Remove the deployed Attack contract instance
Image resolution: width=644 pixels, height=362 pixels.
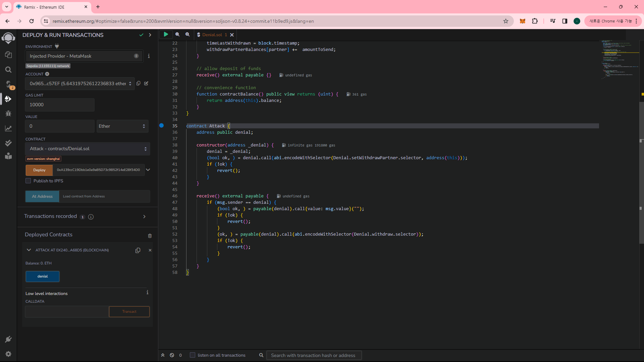[x=150, y=250]
